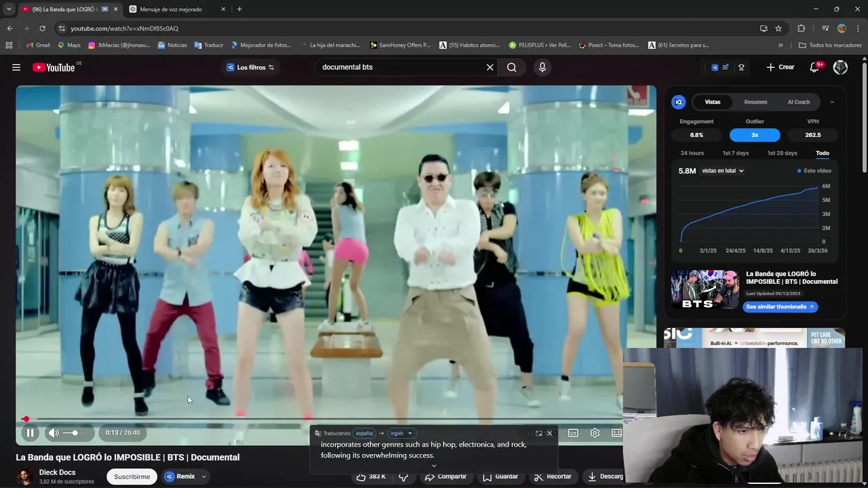Screen dimensions: 868x488
Task: Collapse the vidIQ panel chevron
Action: click(x=832, y=102)
